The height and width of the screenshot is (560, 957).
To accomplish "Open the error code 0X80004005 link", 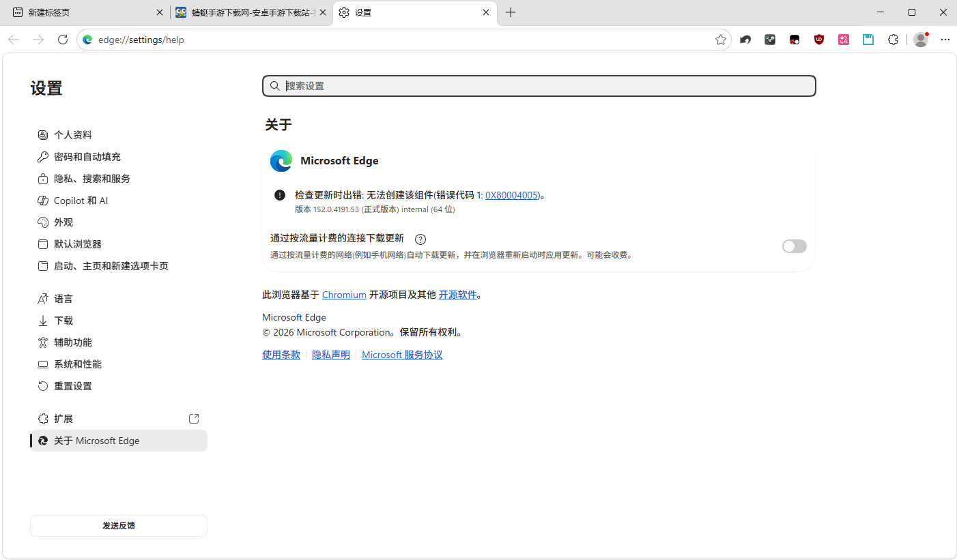I will click(x=513, y=195).
